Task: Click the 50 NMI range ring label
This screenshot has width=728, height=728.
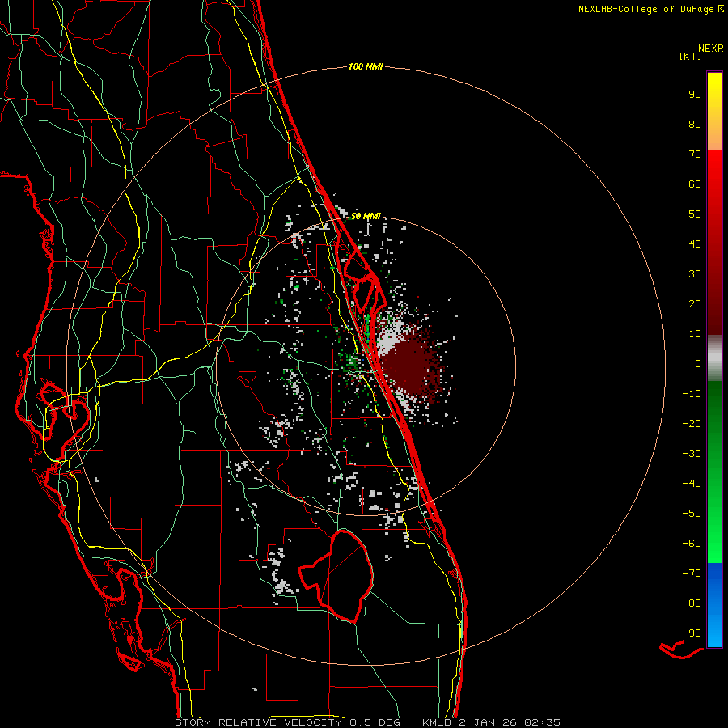Action: coord(366,216)
